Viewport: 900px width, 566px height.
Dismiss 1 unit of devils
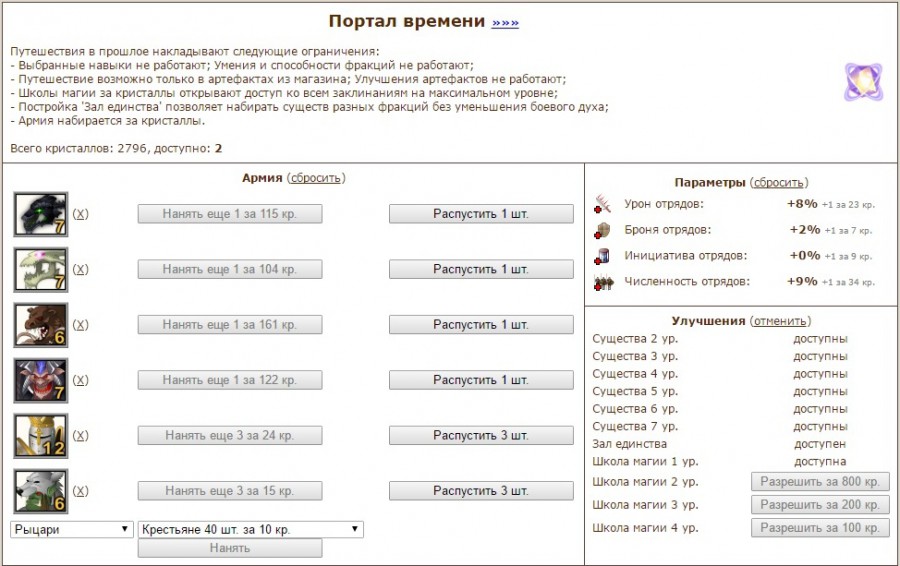point(481,380)
